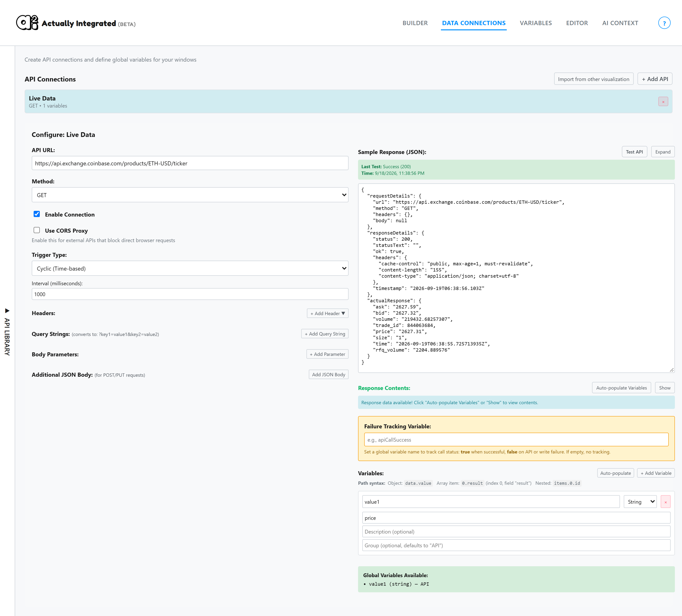
Task: Click the 'value1 (string) — API' entry
Action: pyautogui.click(x=399, y=584)
